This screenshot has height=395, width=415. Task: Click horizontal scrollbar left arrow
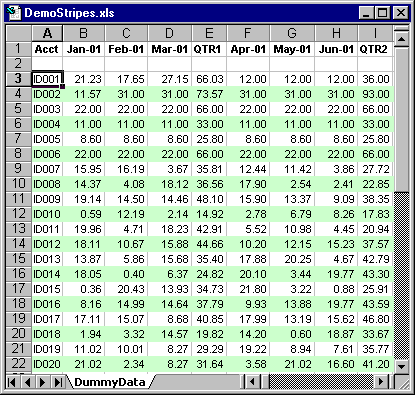pyautogui.click(x=252, y=382)
